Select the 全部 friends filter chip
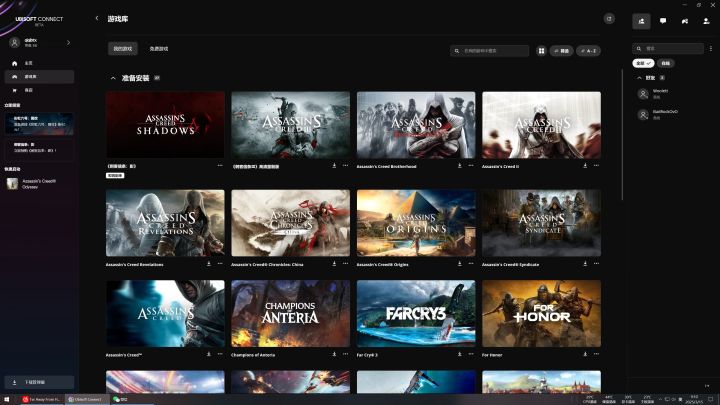This screenshot has height=405, width=720. (x=643, y=63)
